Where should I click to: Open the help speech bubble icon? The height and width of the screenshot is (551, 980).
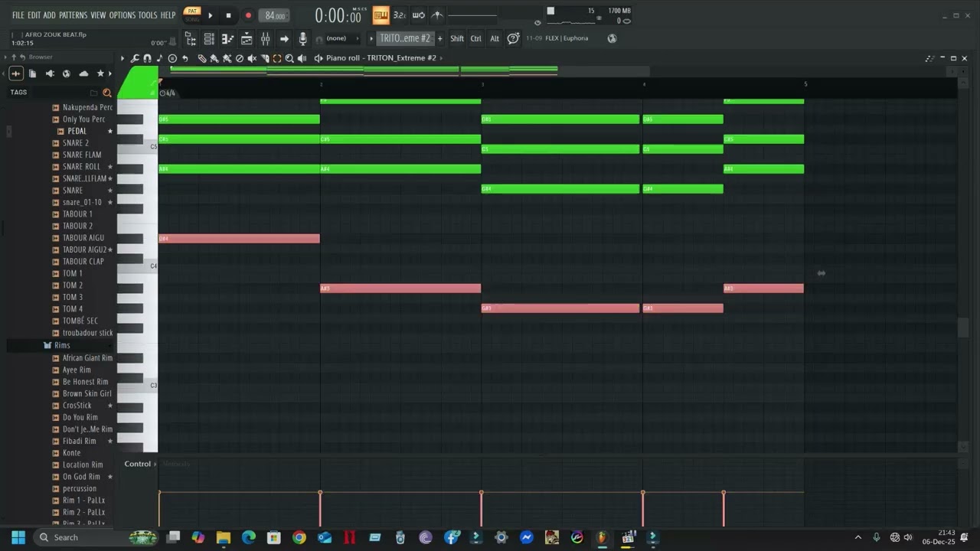(x=513, y=38)
